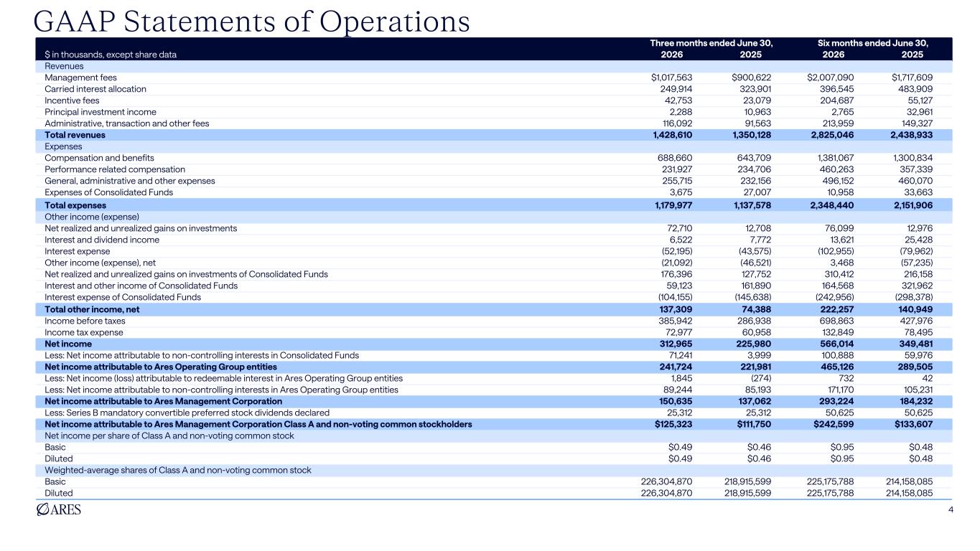
Task: Select the 'Three months ended June 30,' column header
Action: [x=710, y=43]
